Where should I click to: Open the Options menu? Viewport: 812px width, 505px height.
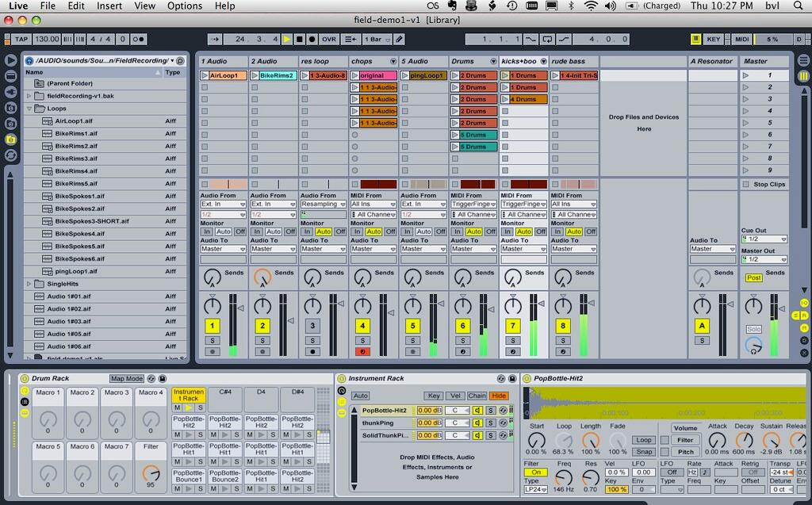pyautogui.click(x=185, y=6)
